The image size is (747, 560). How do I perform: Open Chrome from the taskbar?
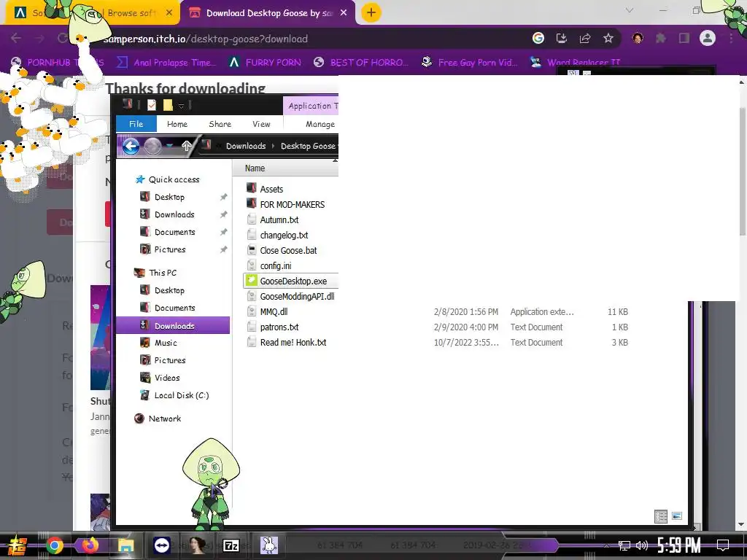[54, 545]
